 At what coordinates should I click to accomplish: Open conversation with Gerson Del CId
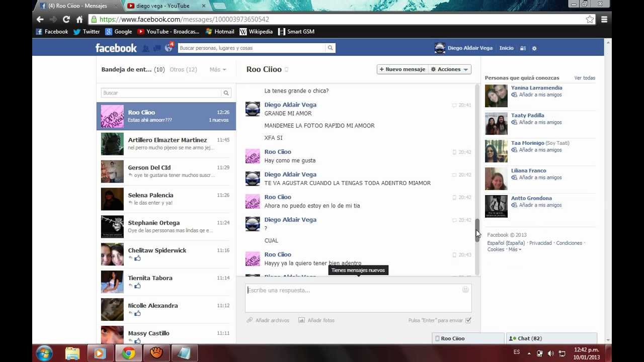(166, 171)
